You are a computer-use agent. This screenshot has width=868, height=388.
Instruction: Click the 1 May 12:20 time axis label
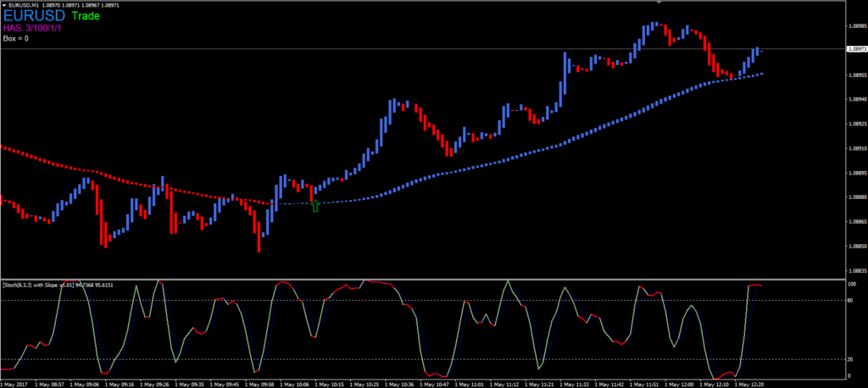click(754, 384)
